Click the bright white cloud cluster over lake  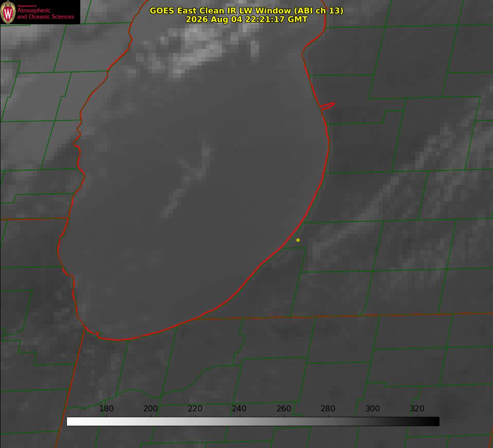pyautogui.click(x=198, y=47)
